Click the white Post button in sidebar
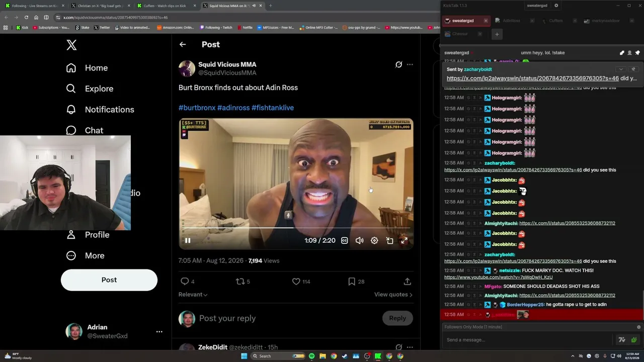 [x=109, y=280]
